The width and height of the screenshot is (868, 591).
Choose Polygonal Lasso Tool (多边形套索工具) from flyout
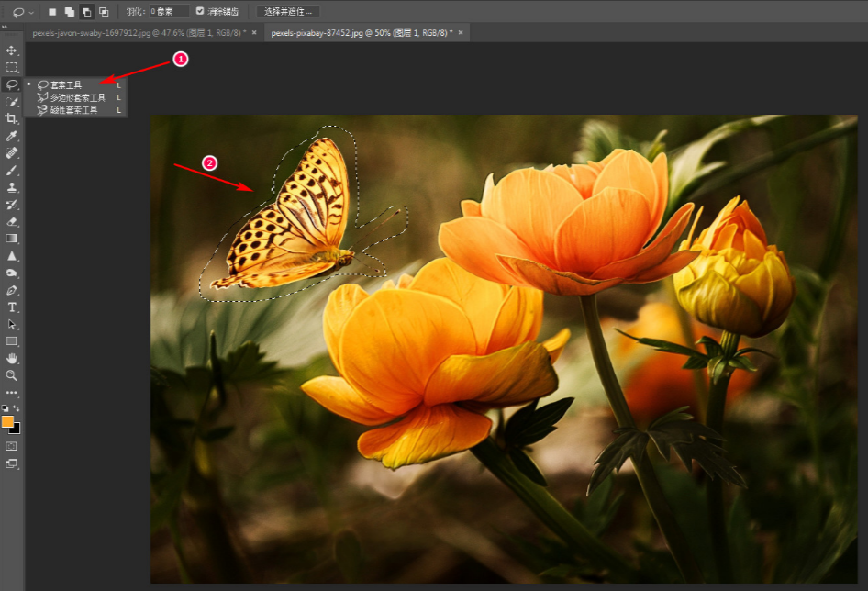(x=77, y=97)
